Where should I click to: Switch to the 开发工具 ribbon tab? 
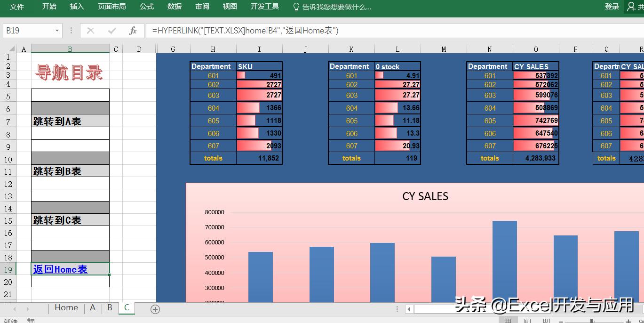pos(264,7)
